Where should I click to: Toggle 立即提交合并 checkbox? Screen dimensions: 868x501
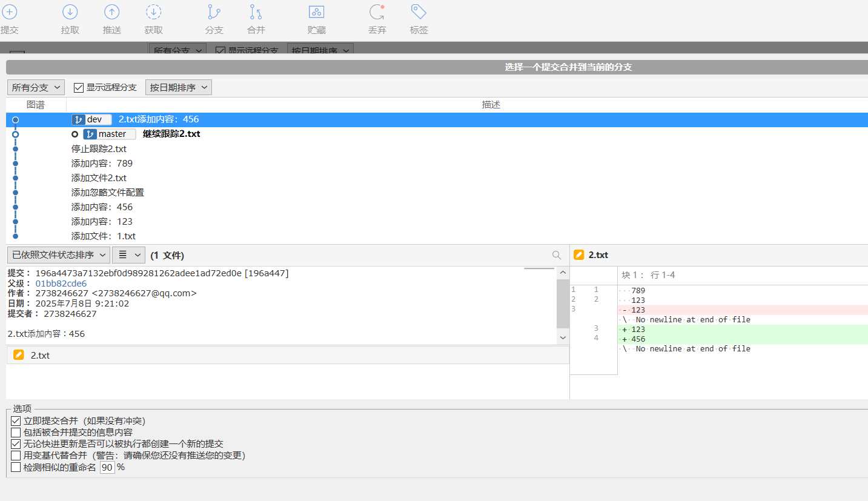[16, 420]
